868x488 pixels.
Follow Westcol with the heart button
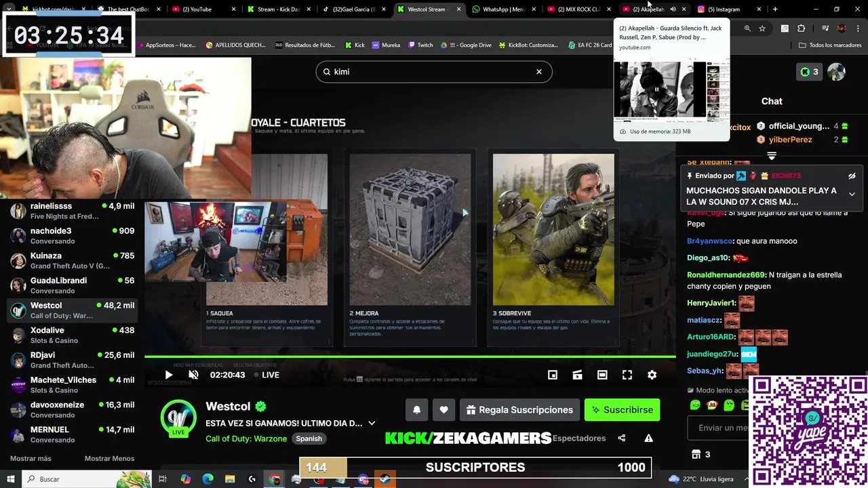(443, 409)
